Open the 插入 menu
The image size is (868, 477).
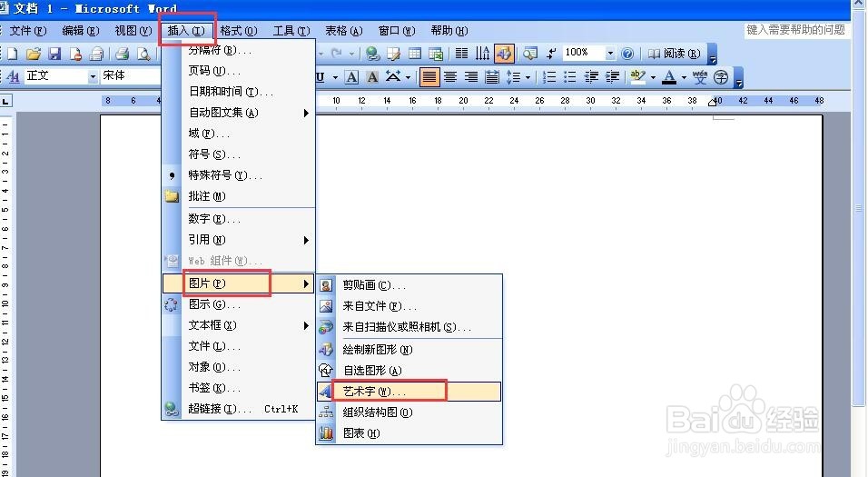coord(186,31)
